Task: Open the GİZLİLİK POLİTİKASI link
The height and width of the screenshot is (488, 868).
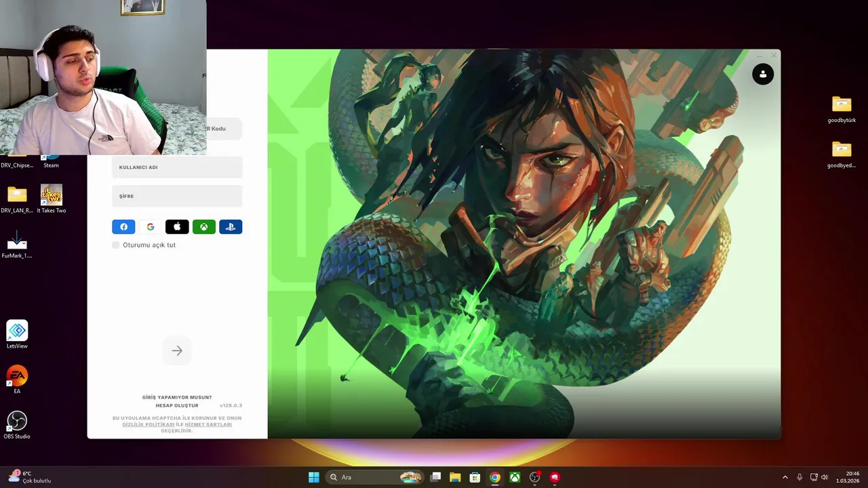Action: click(x=149, y=424)
